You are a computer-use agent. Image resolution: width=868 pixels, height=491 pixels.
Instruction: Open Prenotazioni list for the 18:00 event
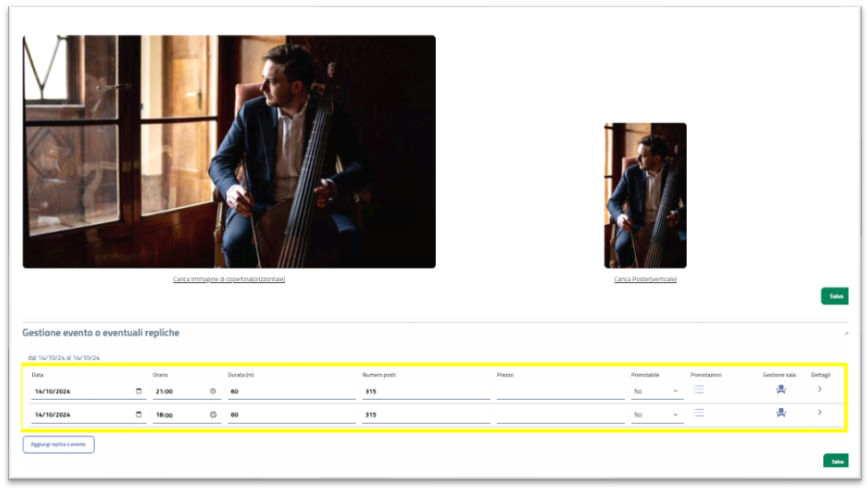(x=699, y=412)
